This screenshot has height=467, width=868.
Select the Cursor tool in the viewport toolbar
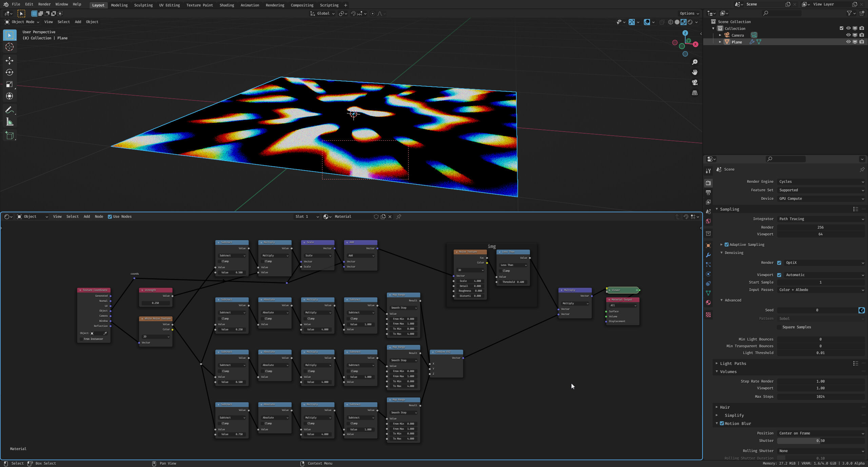click(9, 47)
